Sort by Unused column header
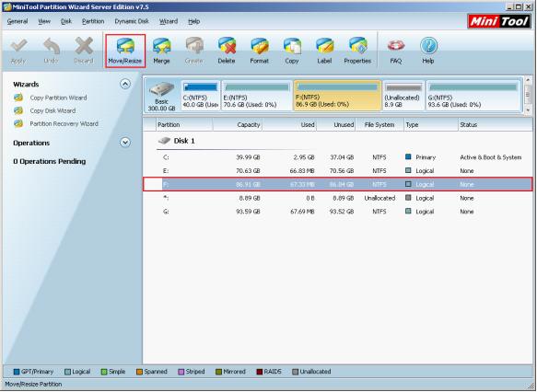The image size is (537, 392). click(336, 125)
